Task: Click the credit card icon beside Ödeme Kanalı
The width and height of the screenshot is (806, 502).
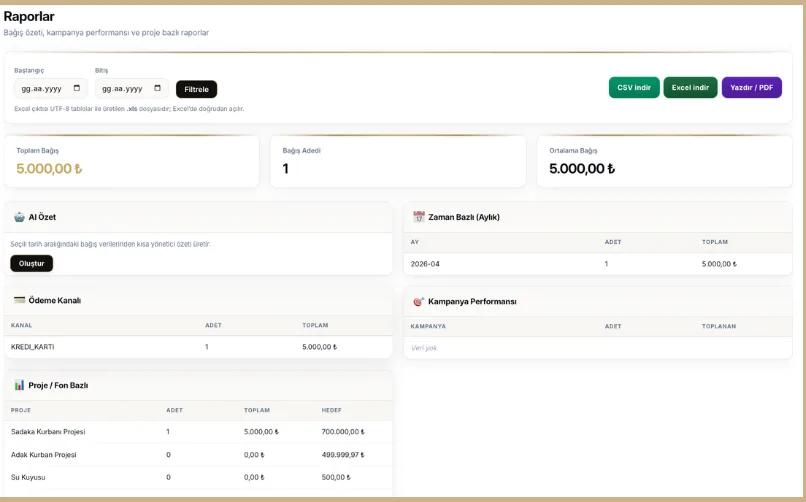Action: [x=19, y=300]
